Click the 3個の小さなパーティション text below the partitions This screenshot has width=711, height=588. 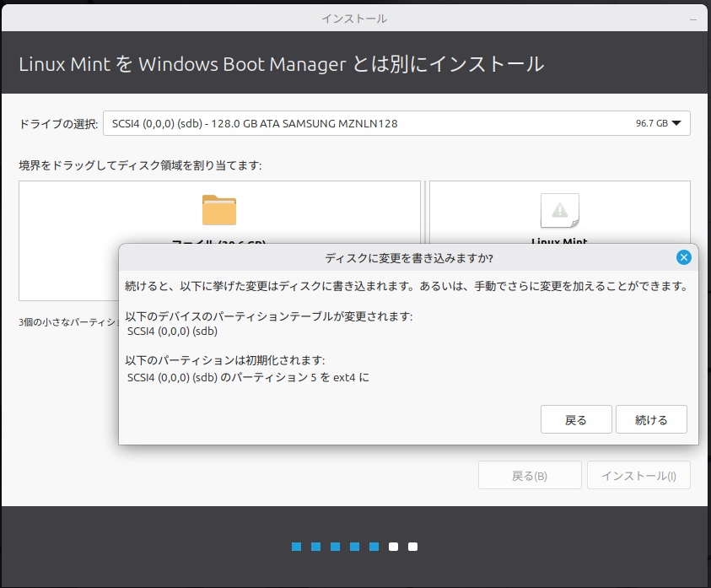tap(67, 321)
